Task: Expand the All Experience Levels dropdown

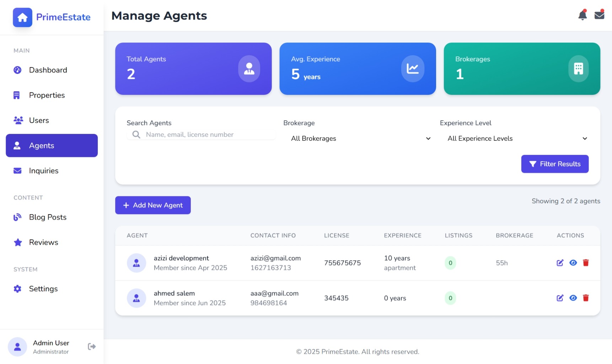Action: click(517, 138)
